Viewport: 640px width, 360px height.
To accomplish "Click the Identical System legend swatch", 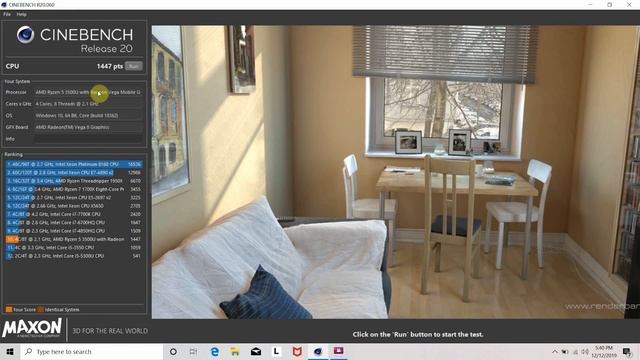I will [40, 309].
